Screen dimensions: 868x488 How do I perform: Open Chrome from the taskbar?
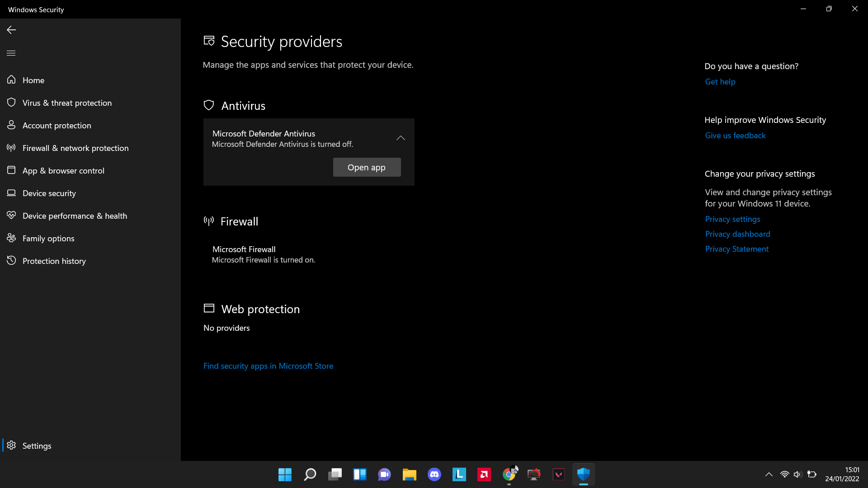(x=509, y=474)
